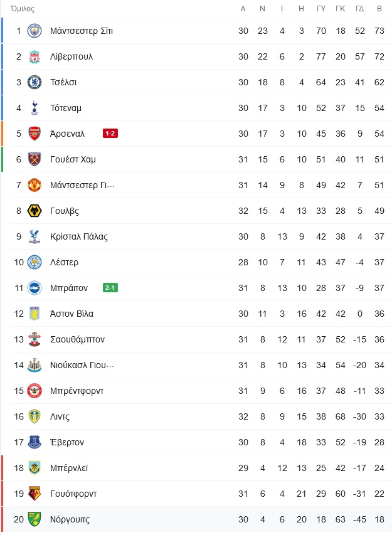This screenshot has height=535, width=392.
Task: Click the Wolves wolf-head logo
Action: click(34, 211)
